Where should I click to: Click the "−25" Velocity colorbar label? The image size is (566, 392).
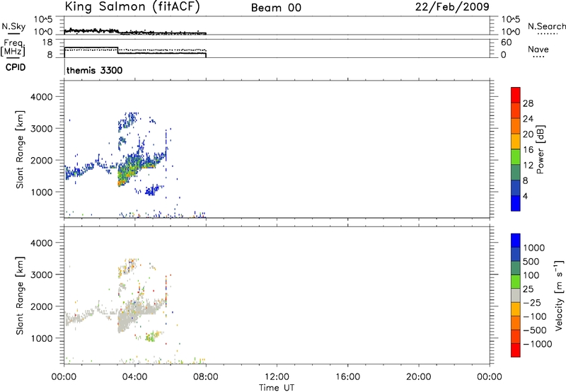click(532, 302)
